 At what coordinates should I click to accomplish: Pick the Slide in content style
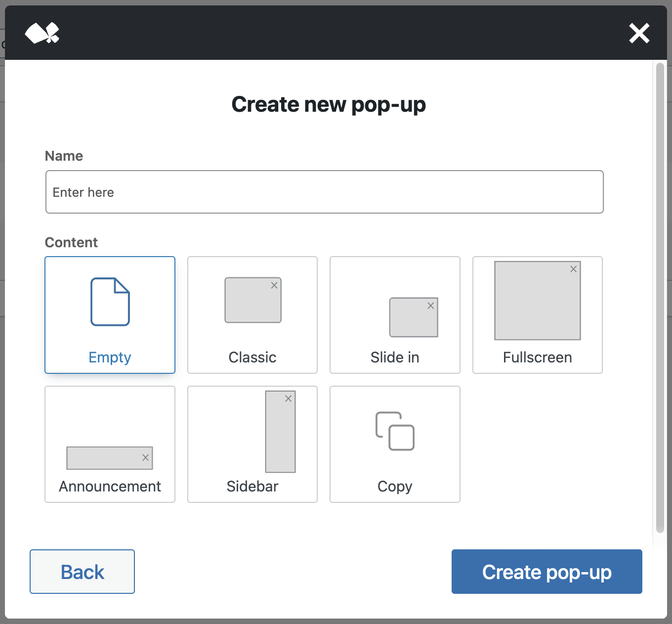[x=394, y=315]
